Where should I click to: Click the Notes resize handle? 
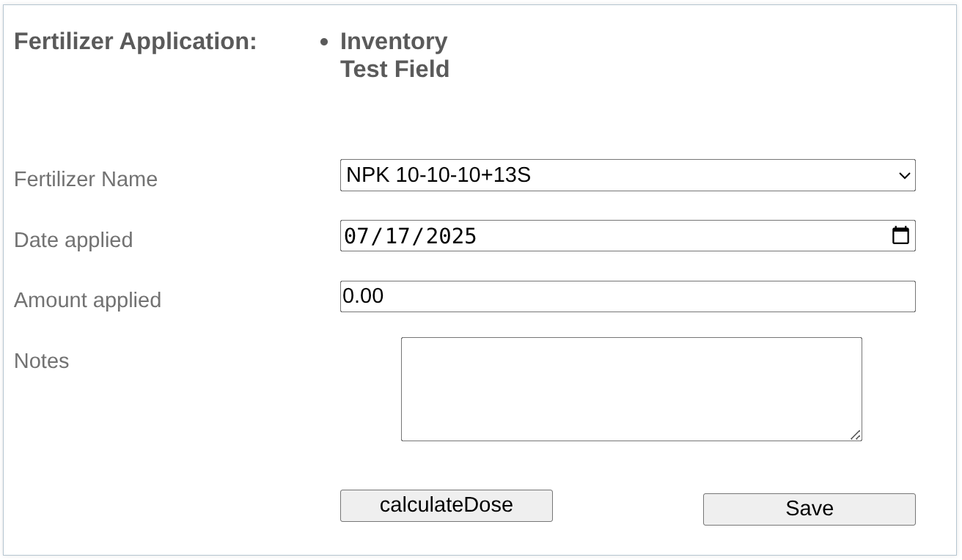click(x=856, y=436)
